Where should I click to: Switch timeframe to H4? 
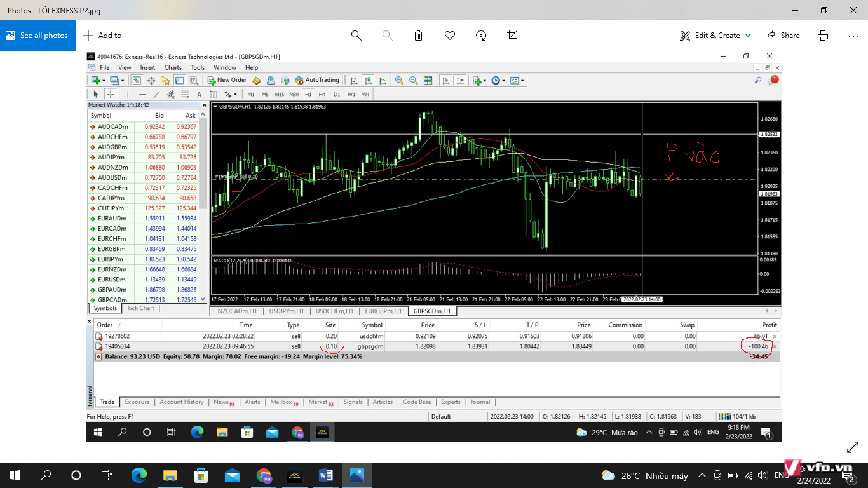tap(322, 95)
